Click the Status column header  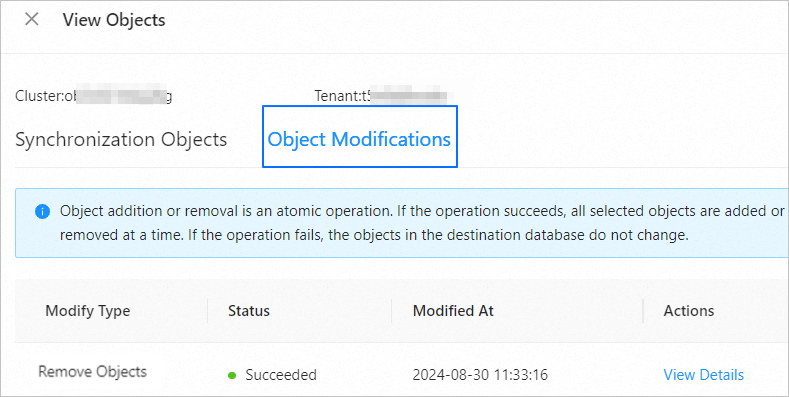(249, 311)
